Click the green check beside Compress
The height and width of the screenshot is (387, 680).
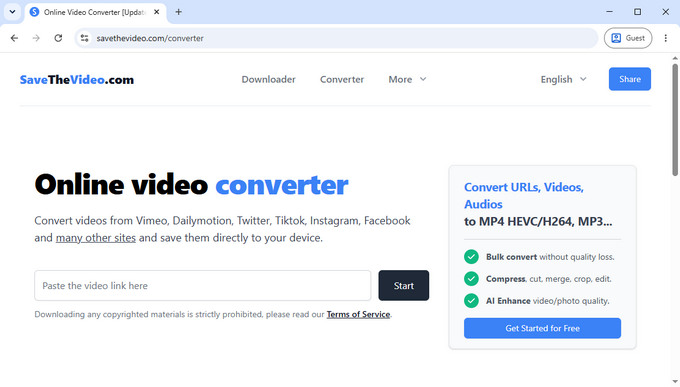pyautogui.click(x=471, y=279)
